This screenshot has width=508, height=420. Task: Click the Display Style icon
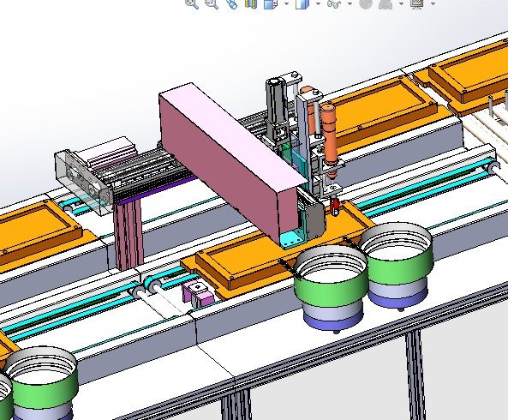click(x=302, y=3)
